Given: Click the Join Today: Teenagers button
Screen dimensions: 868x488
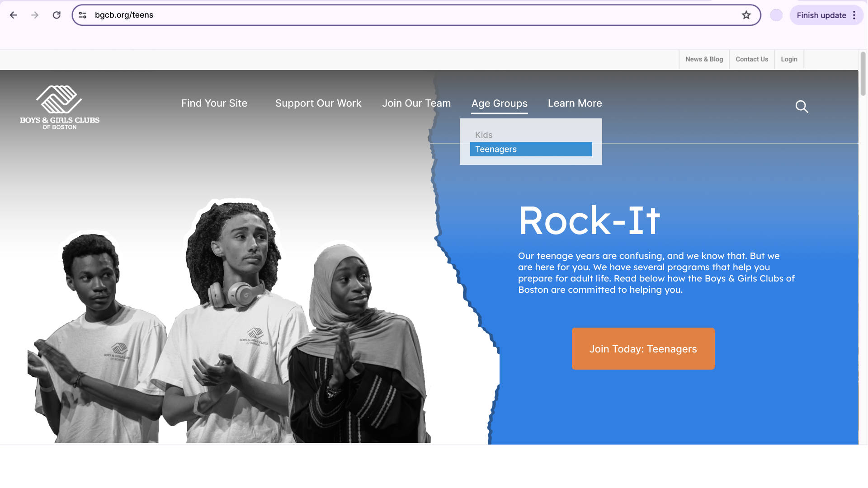Looking at the screenshot, I should coord(643,348).
